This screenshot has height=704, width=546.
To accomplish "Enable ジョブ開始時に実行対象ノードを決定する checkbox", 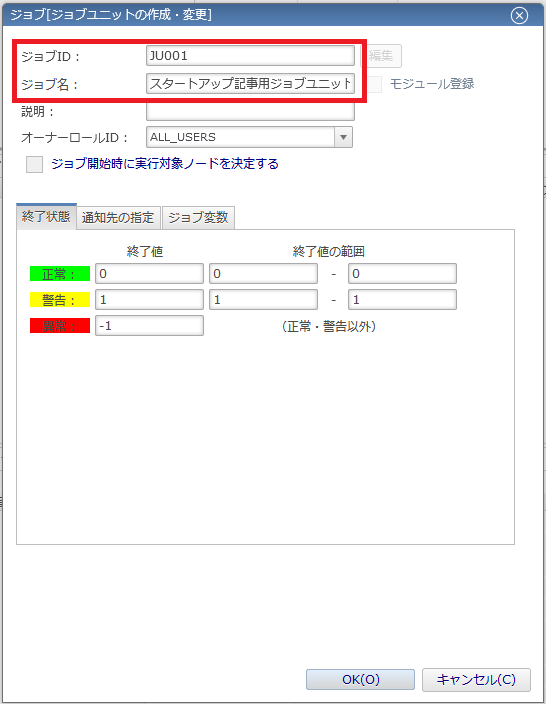I will [x=34, y=164].
